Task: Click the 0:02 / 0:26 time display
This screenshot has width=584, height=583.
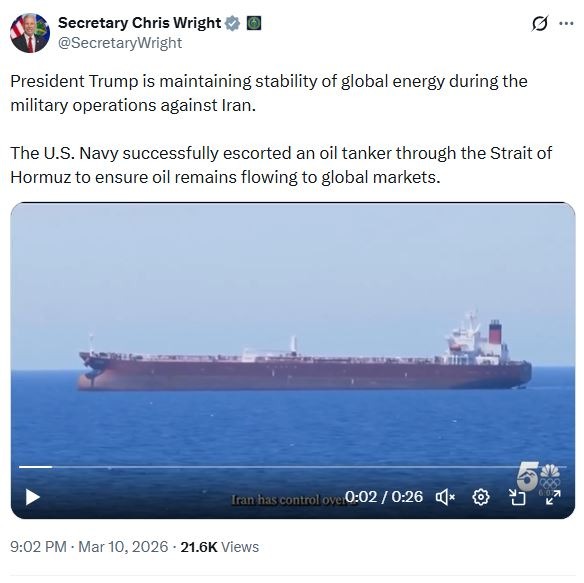Action: (384, 497)
